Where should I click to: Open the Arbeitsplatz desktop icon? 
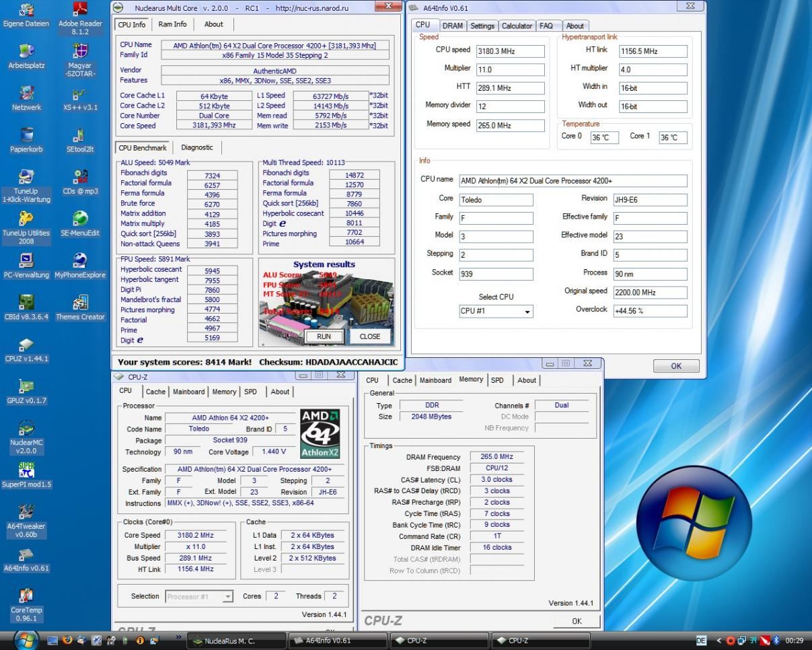coord(26,57)
